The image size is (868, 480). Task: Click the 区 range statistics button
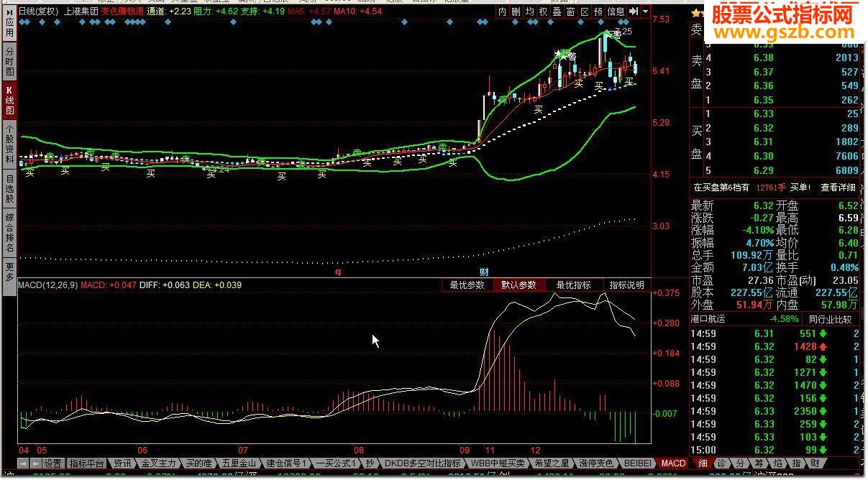pyautogui.click(x=584, y=11)
